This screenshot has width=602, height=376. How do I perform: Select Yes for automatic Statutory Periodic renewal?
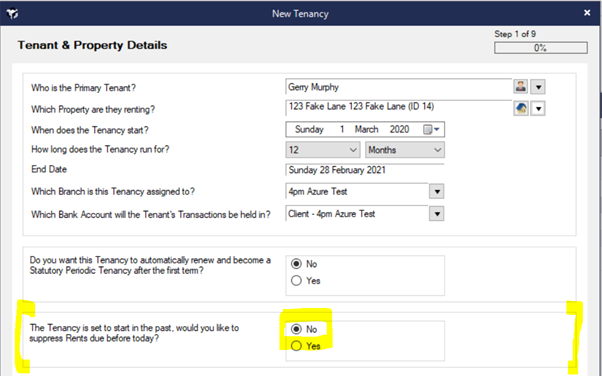pyautogui.click(x=296, y=281)
